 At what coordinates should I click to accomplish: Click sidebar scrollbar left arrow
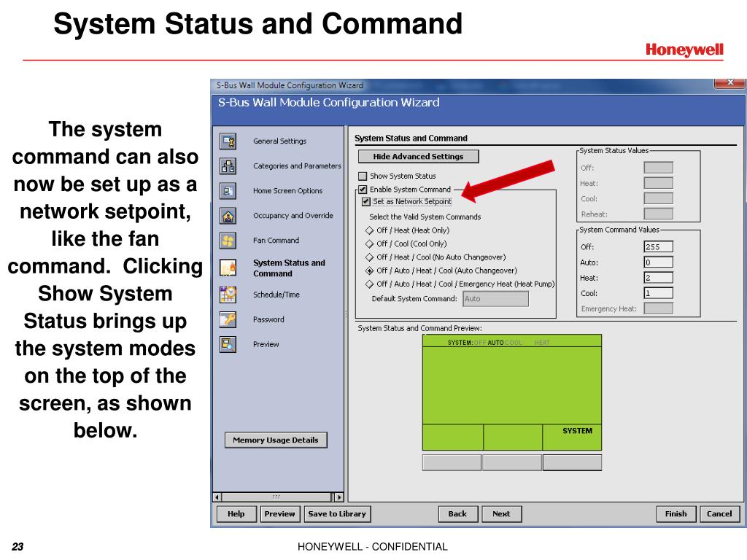tap(217, 497)
